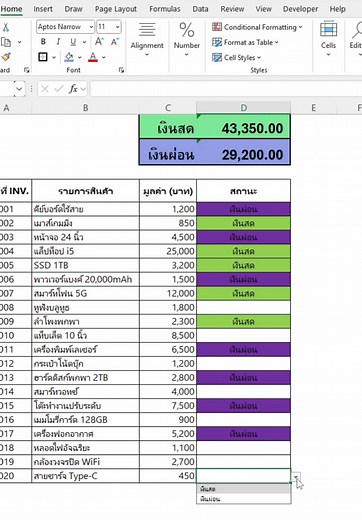This screenshot has height=520, width=362.
Task: Expand the Number format group
Action: (187, 39)
